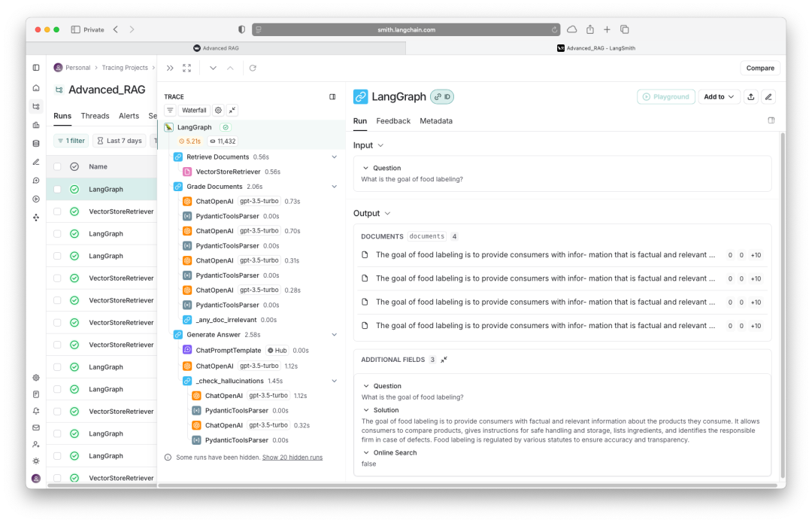
Task: Refresh the trace with reload icon
Action: pos(253,68)
